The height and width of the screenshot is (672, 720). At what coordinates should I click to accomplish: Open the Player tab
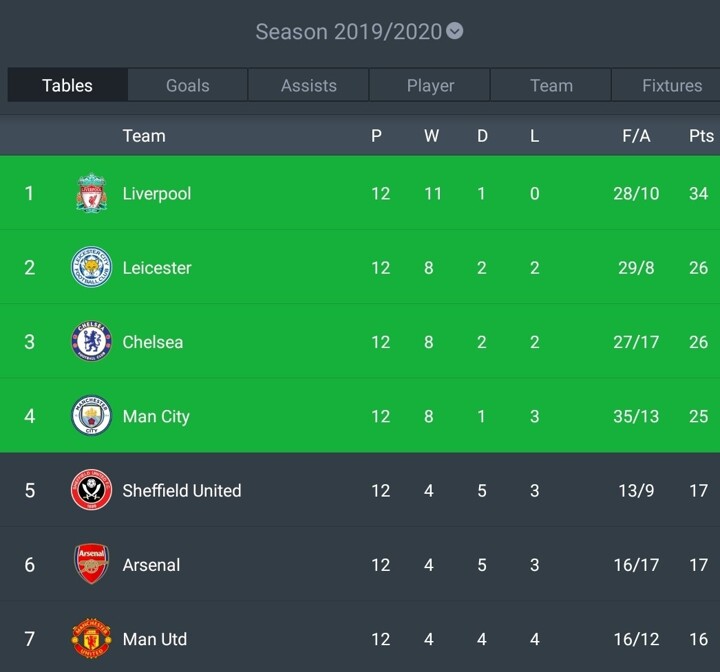click(430, 86)
